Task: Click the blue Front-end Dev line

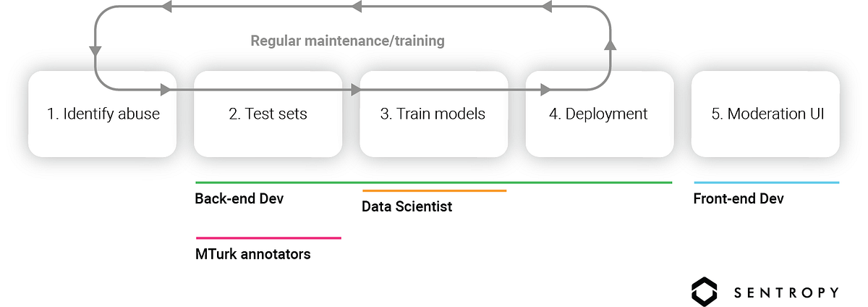Action: click(767, 182)
